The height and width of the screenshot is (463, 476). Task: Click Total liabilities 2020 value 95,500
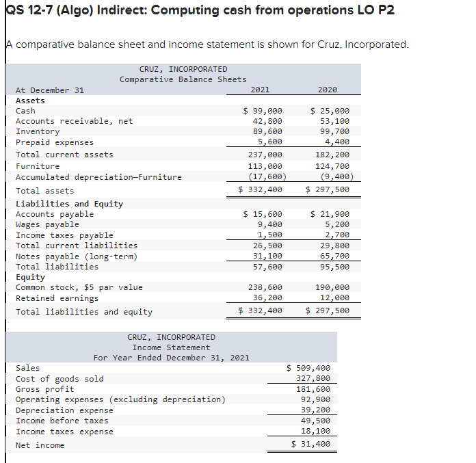click(334, 267)
